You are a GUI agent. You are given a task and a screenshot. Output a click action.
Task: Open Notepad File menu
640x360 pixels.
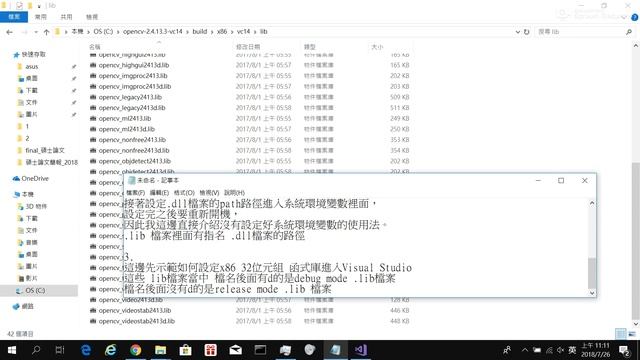point(136,193)
